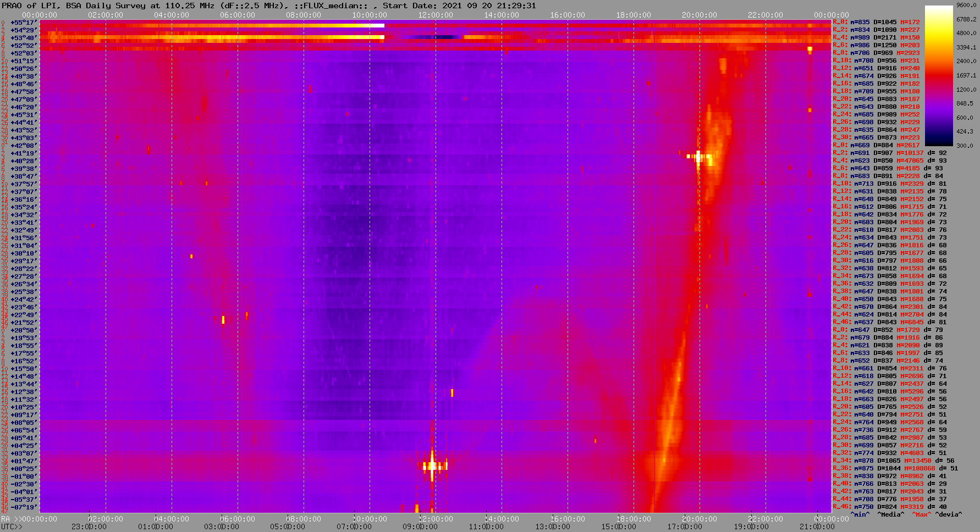This screenshot has width=980, height=532.
Task: Click the 'RA >>' axis label
Action: coord(10,519)
